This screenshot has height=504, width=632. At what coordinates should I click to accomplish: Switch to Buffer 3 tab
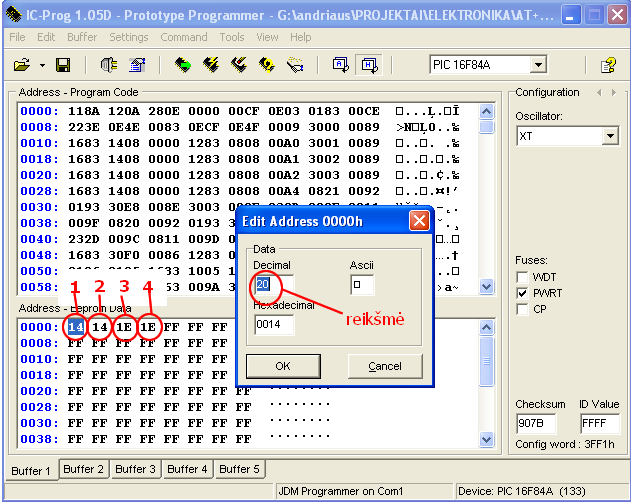point(135,469)
